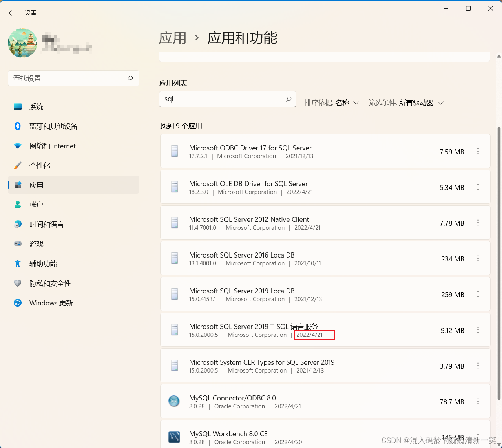This screenshot has width=502, height=448.
Task: Open 游戏 settings
Action: 73,244
